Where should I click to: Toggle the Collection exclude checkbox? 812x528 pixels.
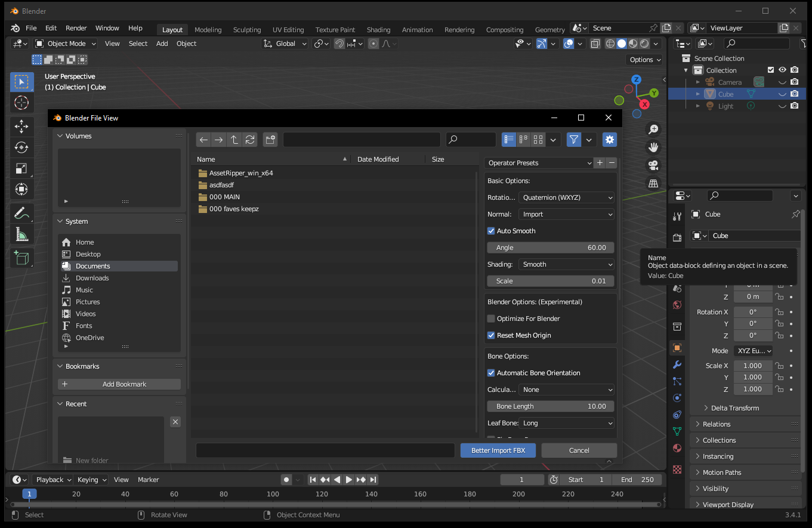point(770,70)
